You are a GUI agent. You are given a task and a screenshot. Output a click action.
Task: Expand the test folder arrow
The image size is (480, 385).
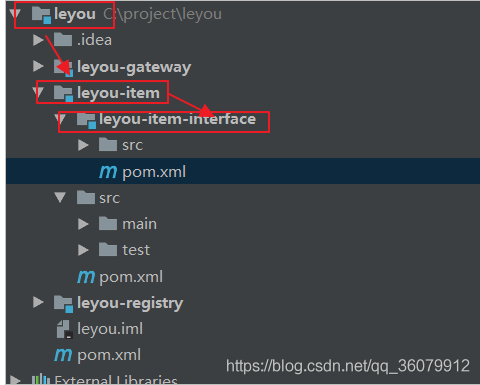[x=83, y=250]
